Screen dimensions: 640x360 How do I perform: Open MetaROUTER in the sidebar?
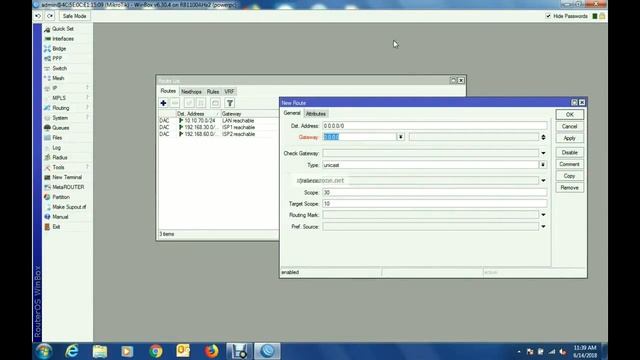pos(68,187)
